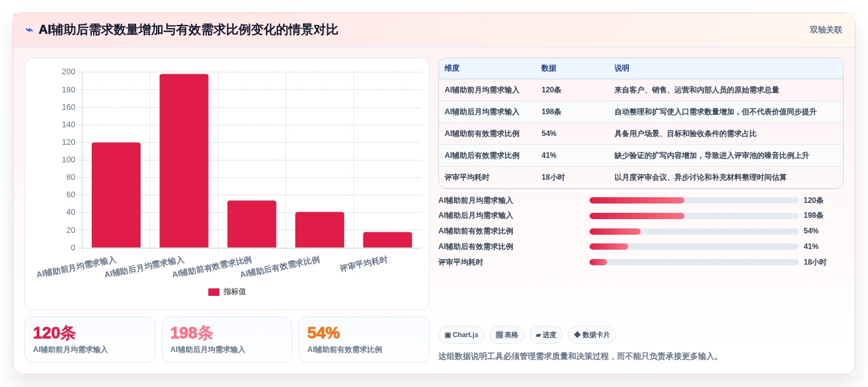Click the 双轴关联 label in header
Screen dimensions: 868x387
coord(826,30)
